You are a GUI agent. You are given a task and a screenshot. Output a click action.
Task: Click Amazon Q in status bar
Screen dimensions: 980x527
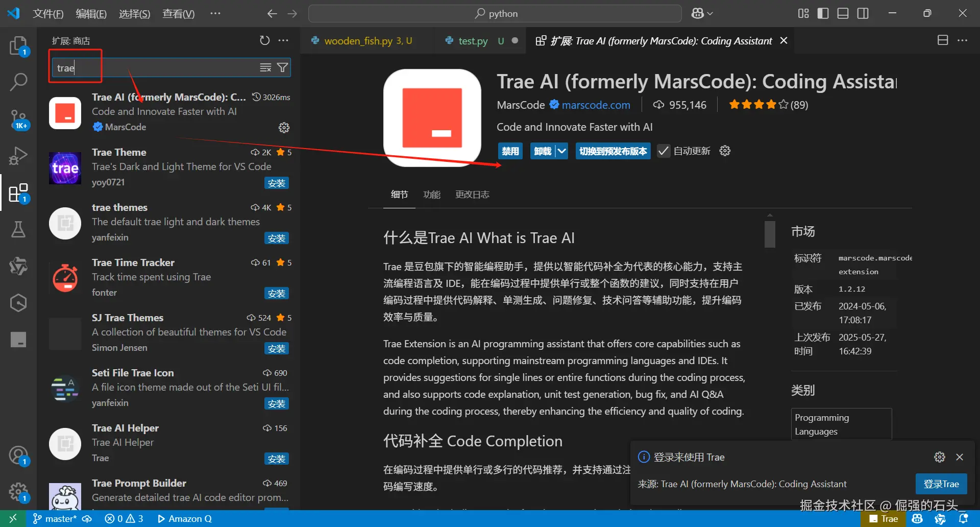click(185, 519)
